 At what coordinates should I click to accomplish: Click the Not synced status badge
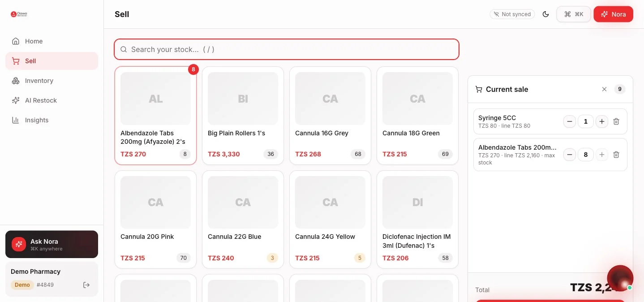click(x=512, y=14)
